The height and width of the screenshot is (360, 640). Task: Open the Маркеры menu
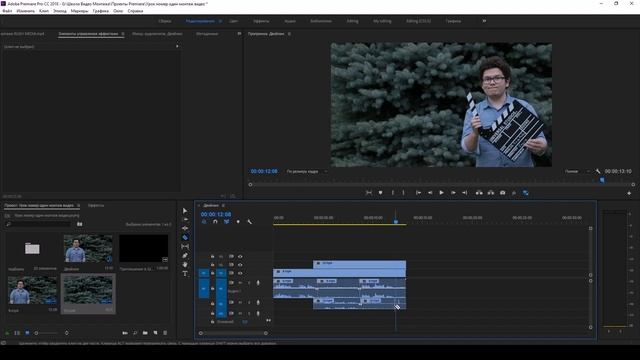click(79, 11)
